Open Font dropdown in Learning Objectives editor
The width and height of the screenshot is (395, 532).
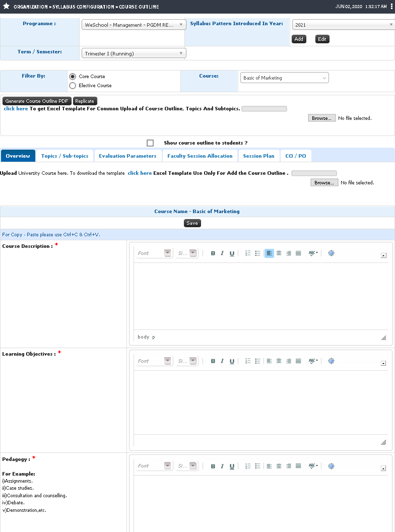pos(154,361)
